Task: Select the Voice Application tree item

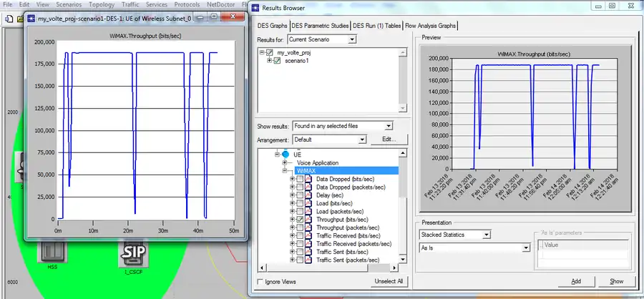Action: pos(318,163)
